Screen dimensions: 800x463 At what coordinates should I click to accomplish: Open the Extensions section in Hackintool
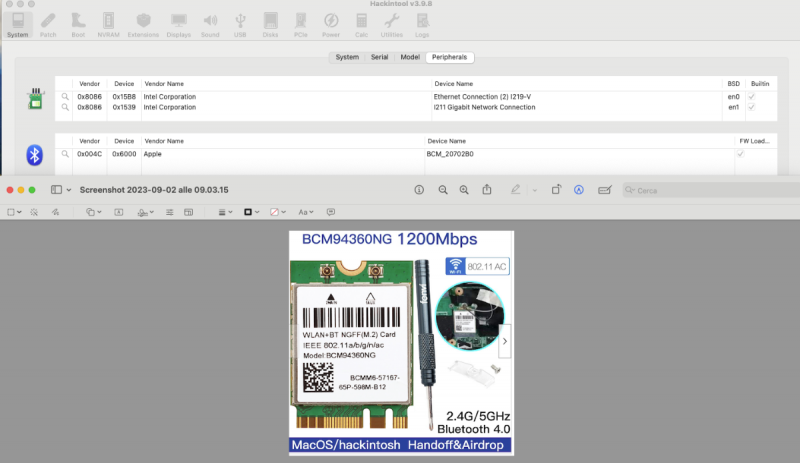(x=143, y=25)
